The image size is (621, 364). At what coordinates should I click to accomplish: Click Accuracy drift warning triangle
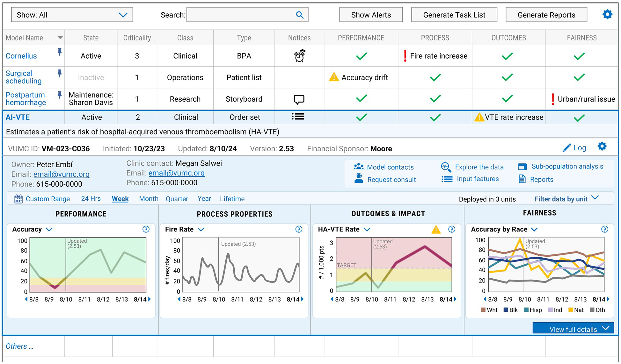pyautogui.click(x=334, y=77)
